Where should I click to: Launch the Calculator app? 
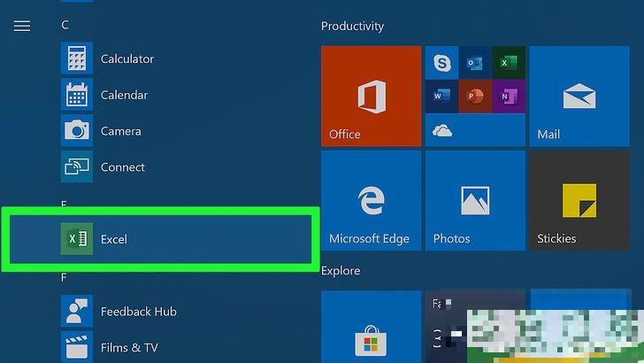click(x=126, y=59)
